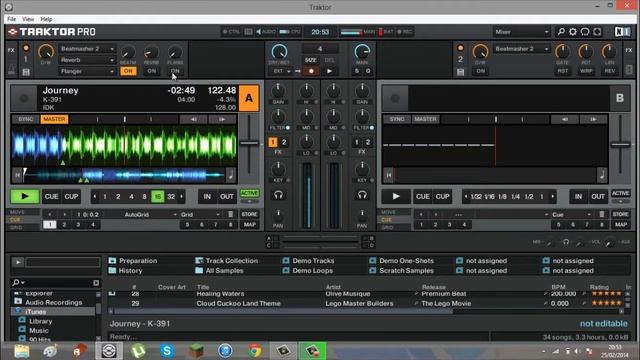This screenshot has height=360, width=640.
Task: Toggle Deck B MASTER
Action: 425,119
